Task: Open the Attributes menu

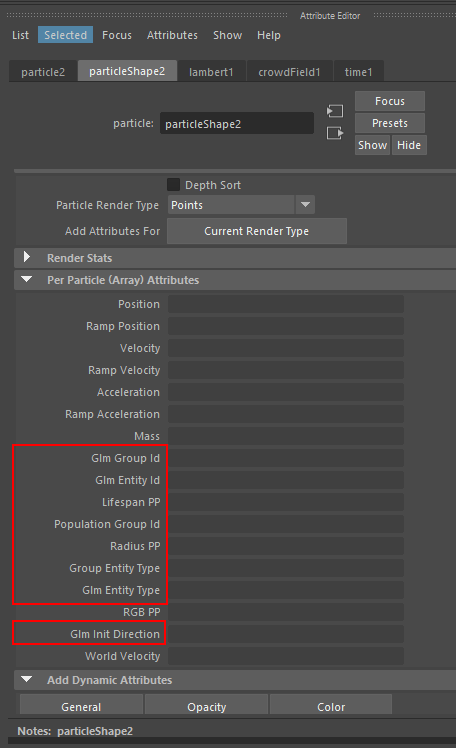Action: (x=172, y=35)
